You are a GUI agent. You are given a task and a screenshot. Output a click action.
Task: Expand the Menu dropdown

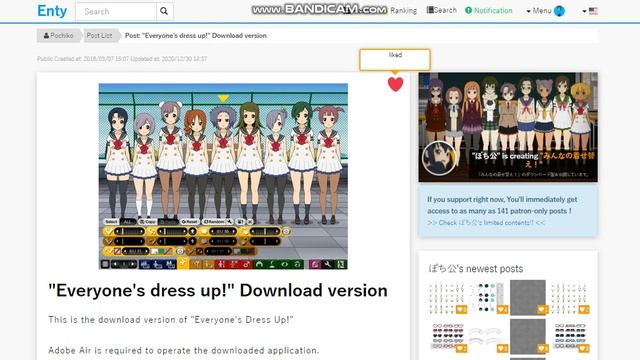539,11
